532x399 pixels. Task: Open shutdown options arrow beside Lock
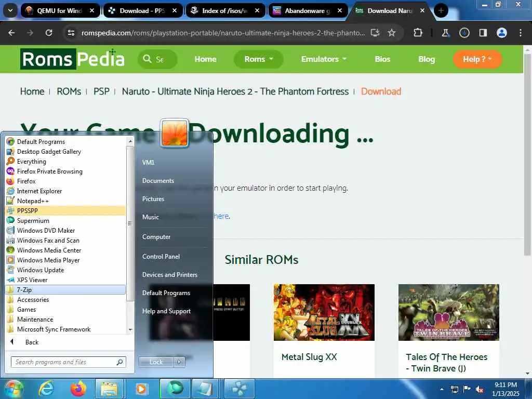179,362
